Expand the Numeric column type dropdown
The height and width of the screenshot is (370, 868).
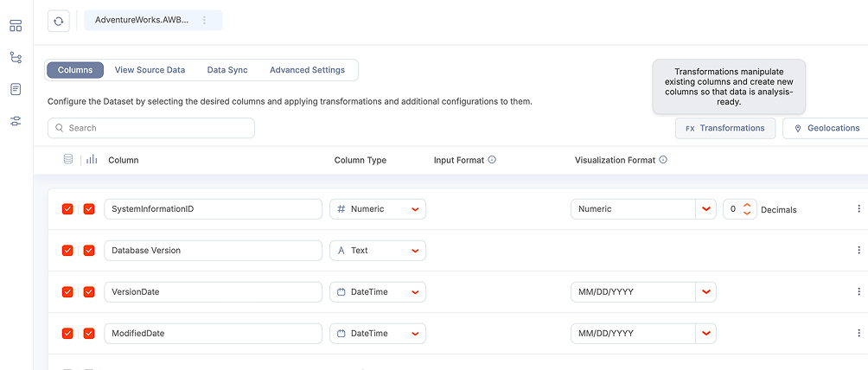[415, 209]
